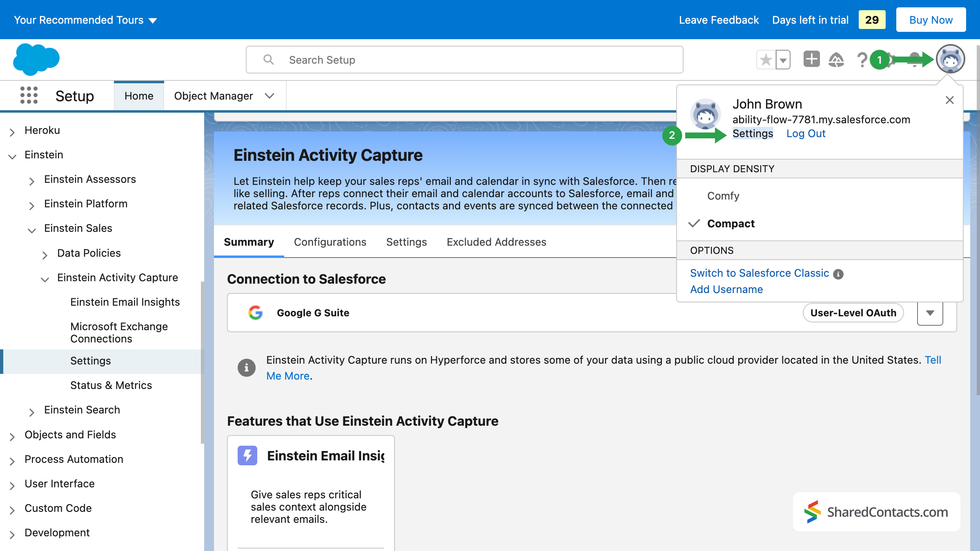The height and width of the screenshot is (551, 980).
Task: Click the search magnifier icon
Action: [268, 60]
